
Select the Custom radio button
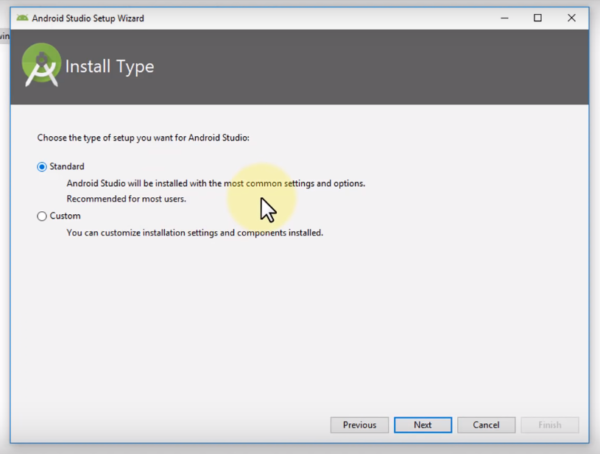click(41, 216)
